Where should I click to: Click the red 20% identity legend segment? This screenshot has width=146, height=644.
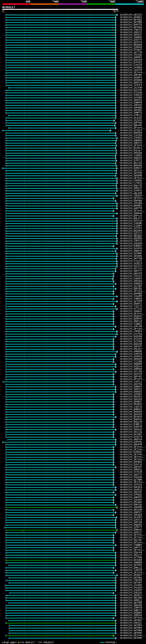pos(16,4)
